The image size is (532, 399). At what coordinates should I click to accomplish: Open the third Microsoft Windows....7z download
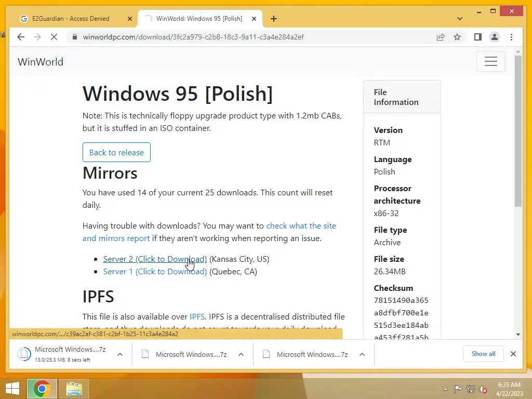312,354
